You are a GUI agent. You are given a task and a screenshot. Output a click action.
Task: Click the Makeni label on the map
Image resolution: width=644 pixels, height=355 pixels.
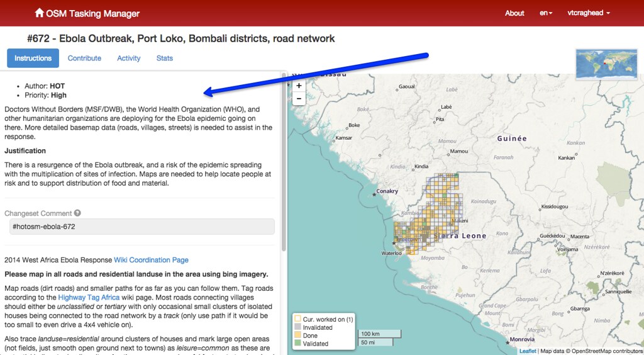(x=460, y=221)
